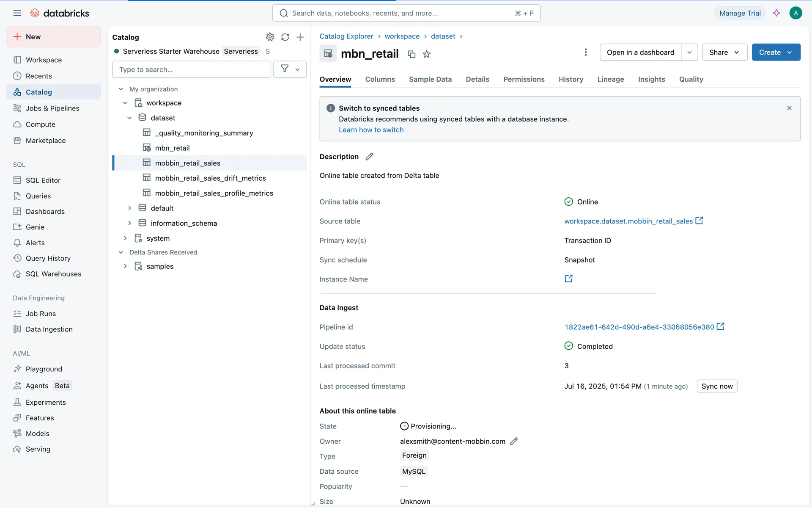Open the catalog filter dropdown

click(290, 69)
